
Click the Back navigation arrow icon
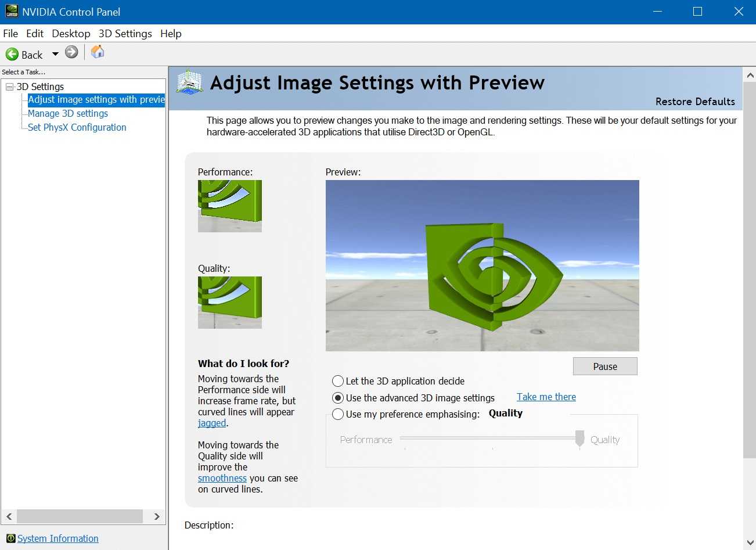point(13,54)
